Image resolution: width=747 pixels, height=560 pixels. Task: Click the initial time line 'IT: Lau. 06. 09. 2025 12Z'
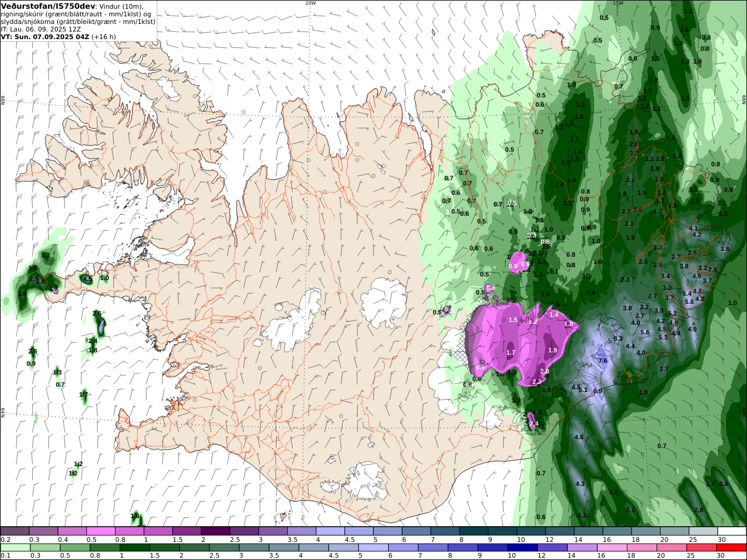(x=41, y=29)
